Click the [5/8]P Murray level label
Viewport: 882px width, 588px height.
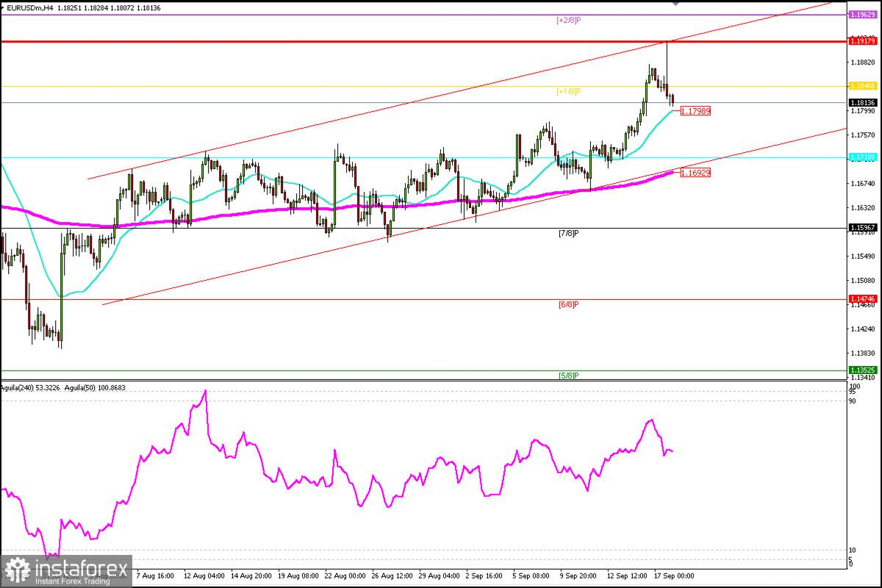(569, 376)
